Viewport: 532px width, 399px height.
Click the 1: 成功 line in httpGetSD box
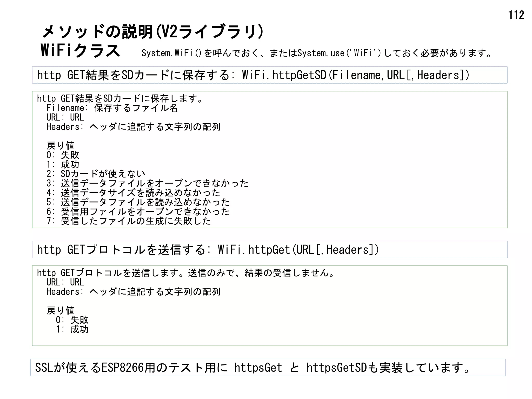63,164
